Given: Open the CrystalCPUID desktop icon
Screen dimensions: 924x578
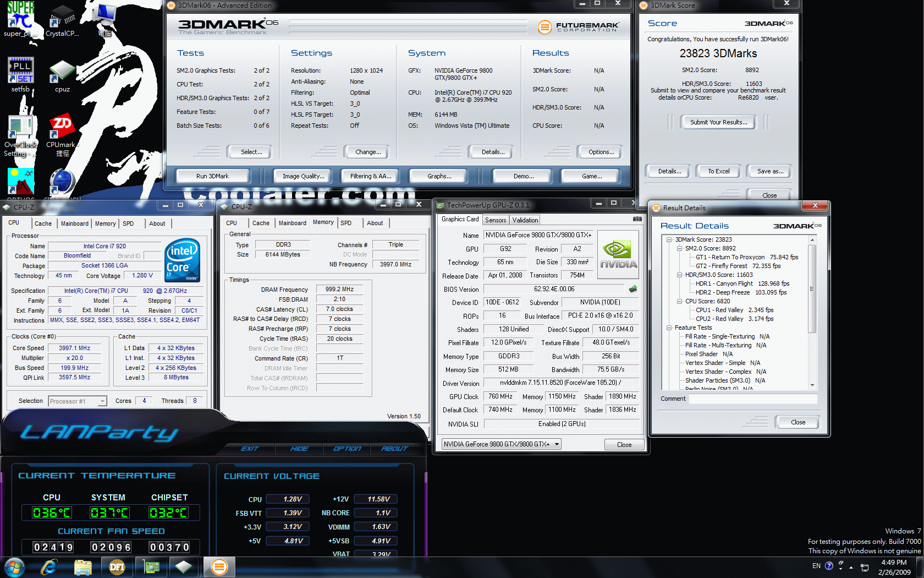Looking at the screenshot, I should point(62,21).
